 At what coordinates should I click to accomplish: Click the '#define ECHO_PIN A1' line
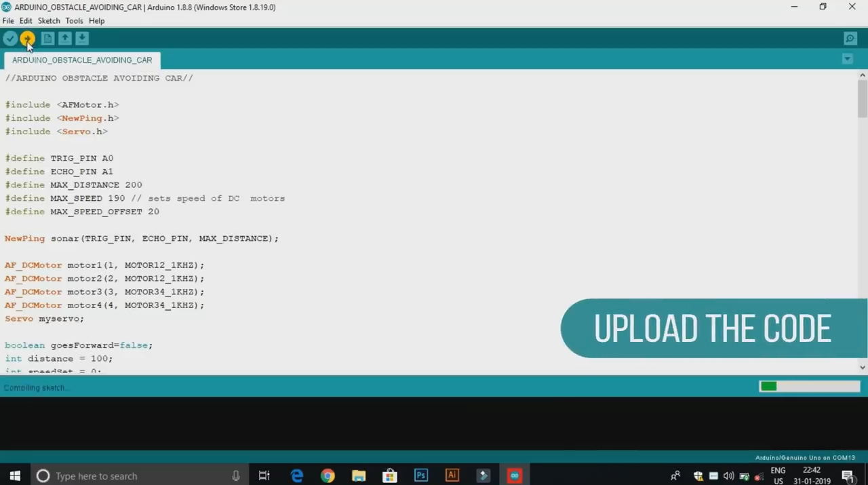pos(59,172)
